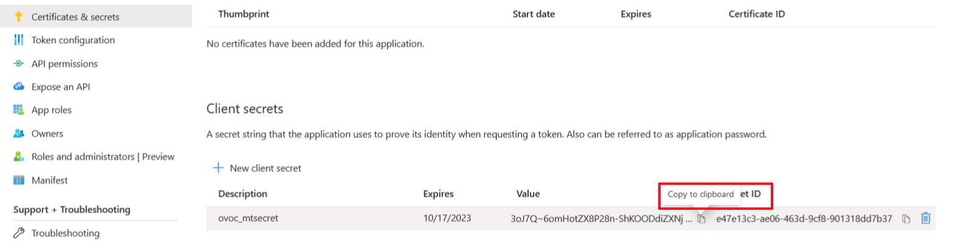980x250 pixels.
Task: Click the plus icon for new secret
Action: tap(218, 168)
